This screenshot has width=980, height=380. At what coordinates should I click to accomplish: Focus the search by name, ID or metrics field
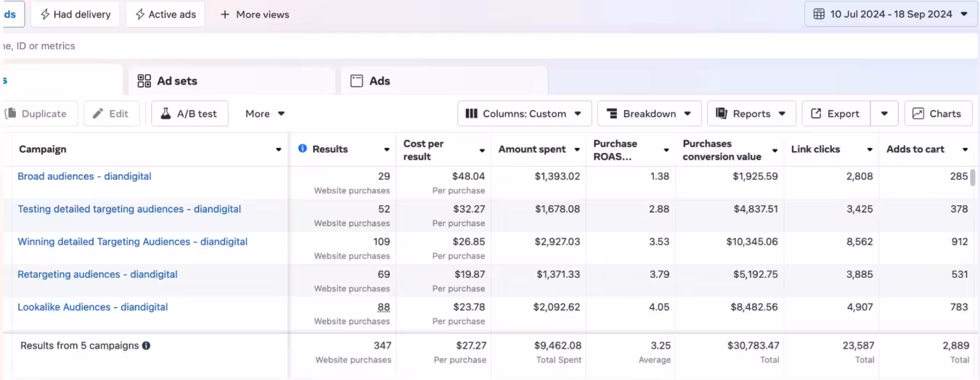click(490, 46)
